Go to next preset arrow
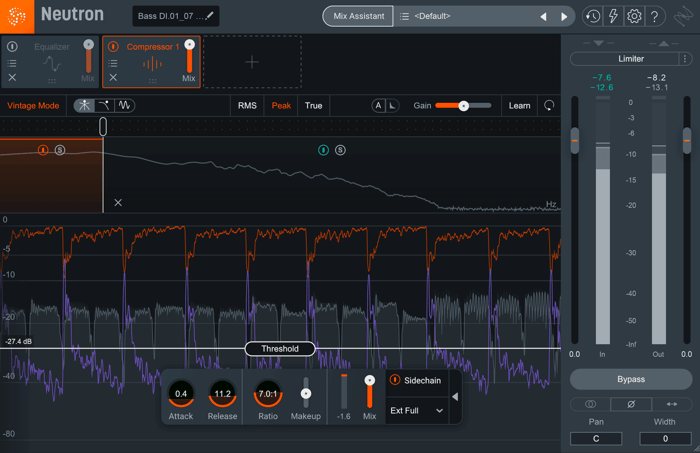The height and width of the screenshot is (453, 700). [x=564, y=17]
